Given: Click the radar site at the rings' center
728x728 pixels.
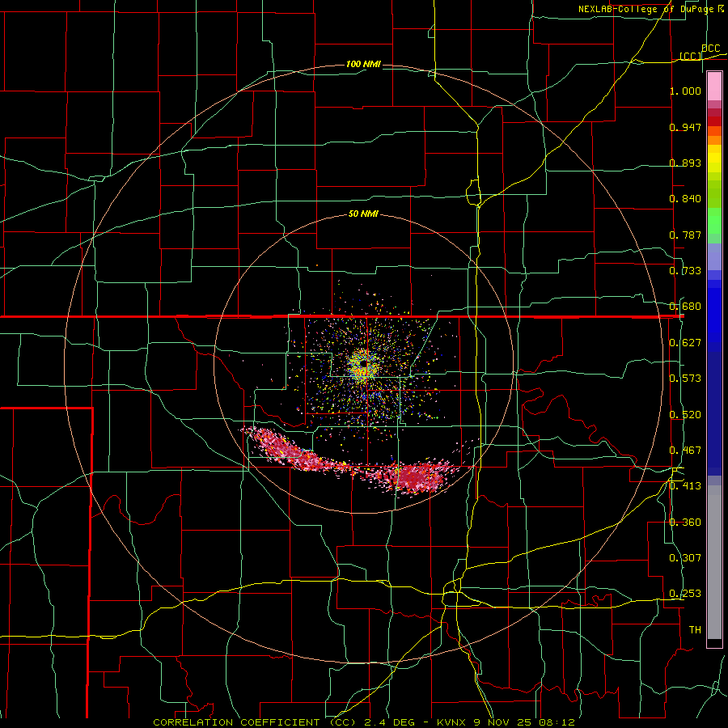Looking at the screenshot, I should [364, 364].
